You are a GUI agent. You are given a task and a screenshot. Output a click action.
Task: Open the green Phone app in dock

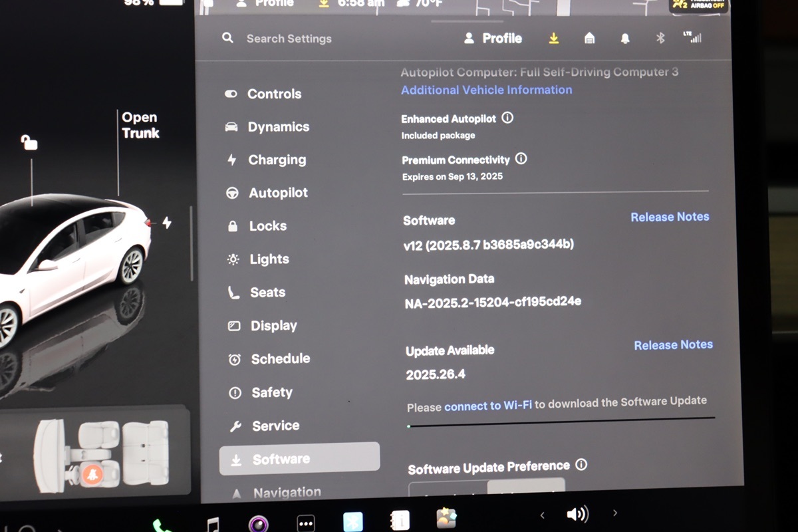[162, 527]
